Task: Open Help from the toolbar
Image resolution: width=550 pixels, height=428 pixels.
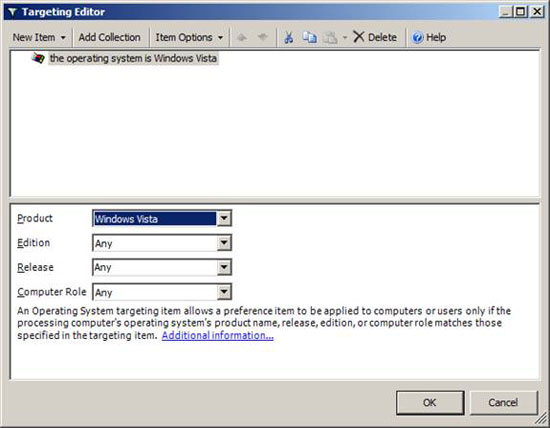Action: [x=429, y=37]
